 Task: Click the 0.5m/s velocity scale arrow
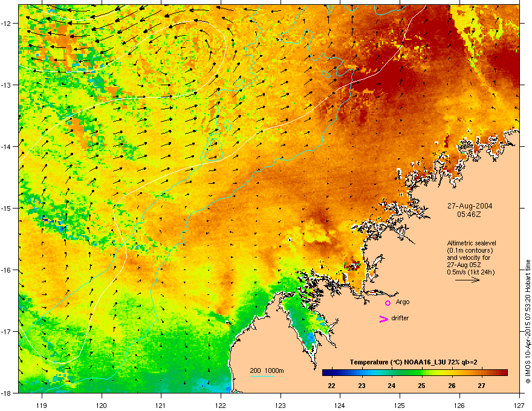tap(467, 280)
